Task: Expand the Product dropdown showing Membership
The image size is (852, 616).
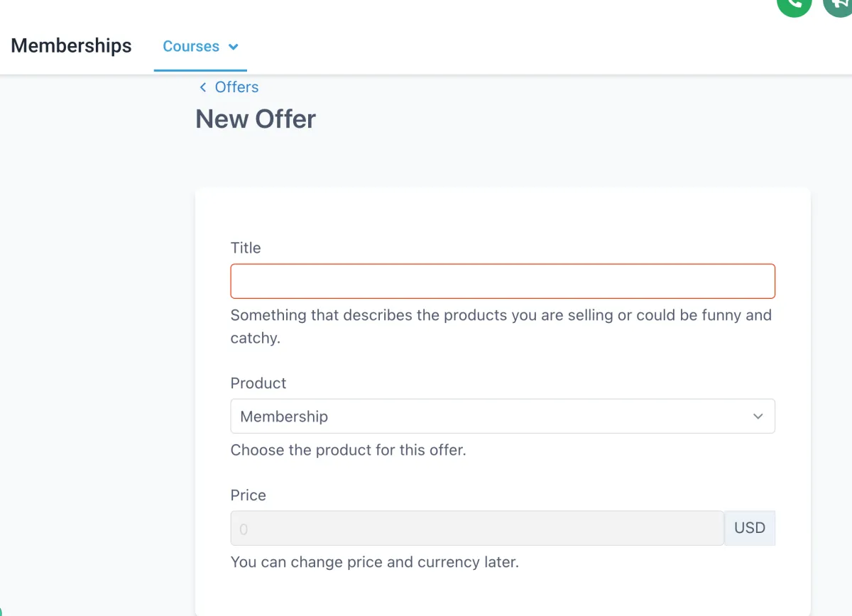Action: tap(503, 417)
